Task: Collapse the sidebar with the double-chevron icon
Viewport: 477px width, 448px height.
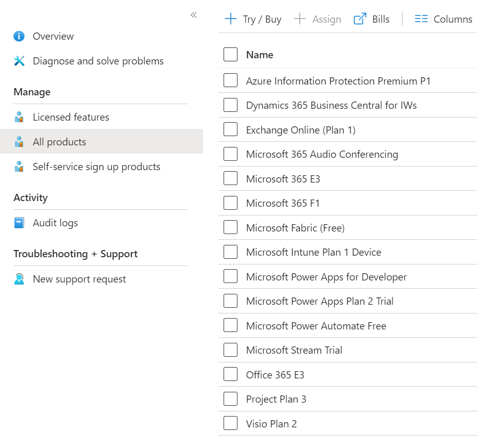Action: click(x=194, y=15)
